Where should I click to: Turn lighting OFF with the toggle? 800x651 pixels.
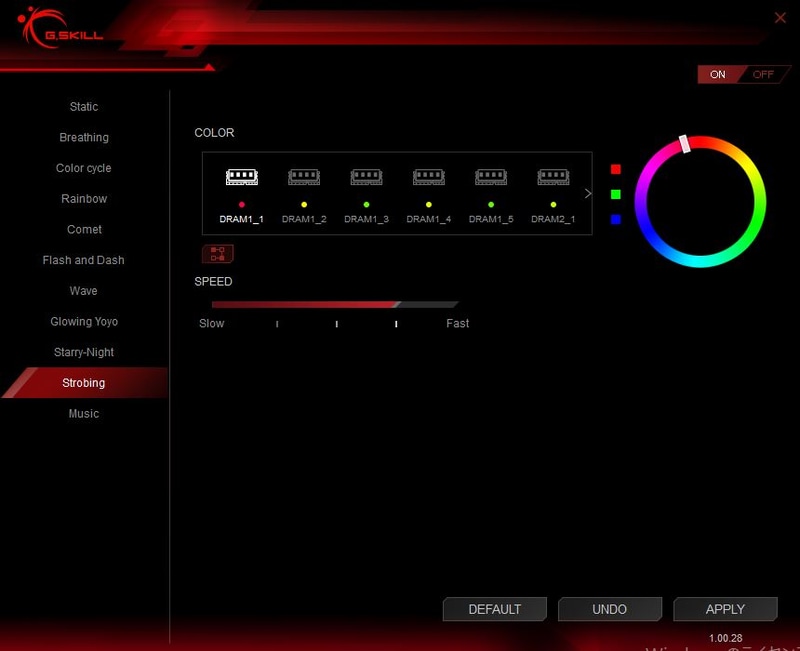763,74
